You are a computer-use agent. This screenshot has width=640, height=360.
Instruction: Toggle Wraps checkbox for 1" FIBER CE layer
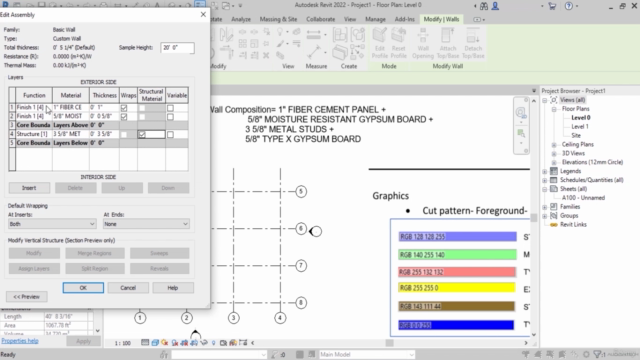pyautogui.click(x=124, y=108)
